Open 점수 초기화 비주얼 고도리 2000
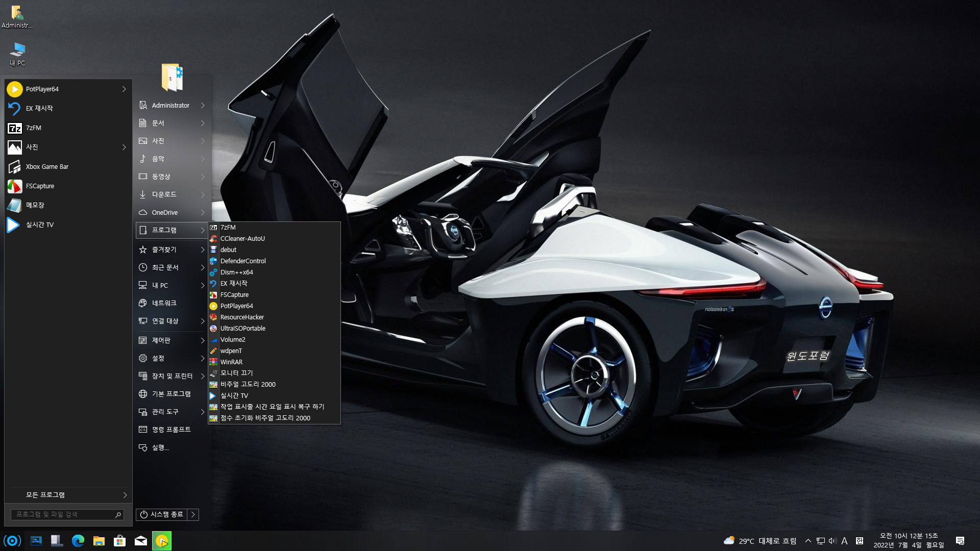 [274, 418]
